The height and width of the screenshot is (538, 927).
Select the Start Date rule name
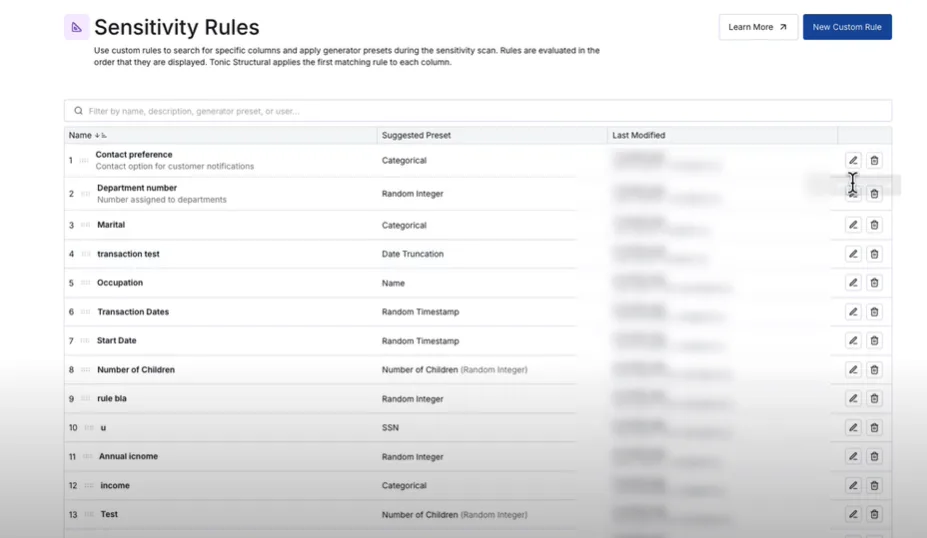pyautogui.click(x=116, y=341)
